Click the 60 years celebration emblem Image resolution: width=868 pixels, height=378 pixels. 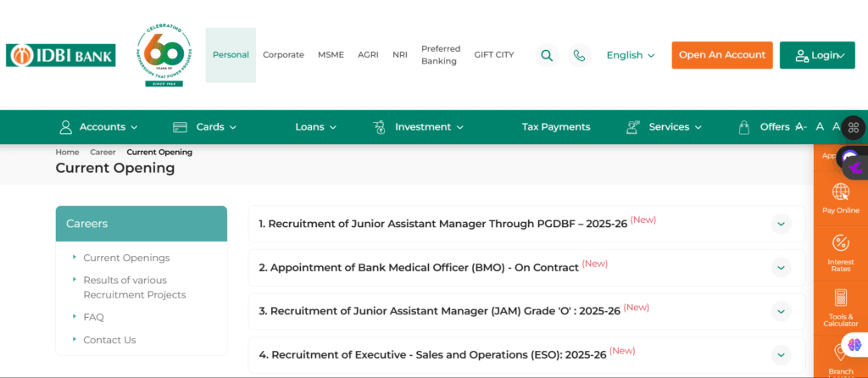(x=164, y=55)
